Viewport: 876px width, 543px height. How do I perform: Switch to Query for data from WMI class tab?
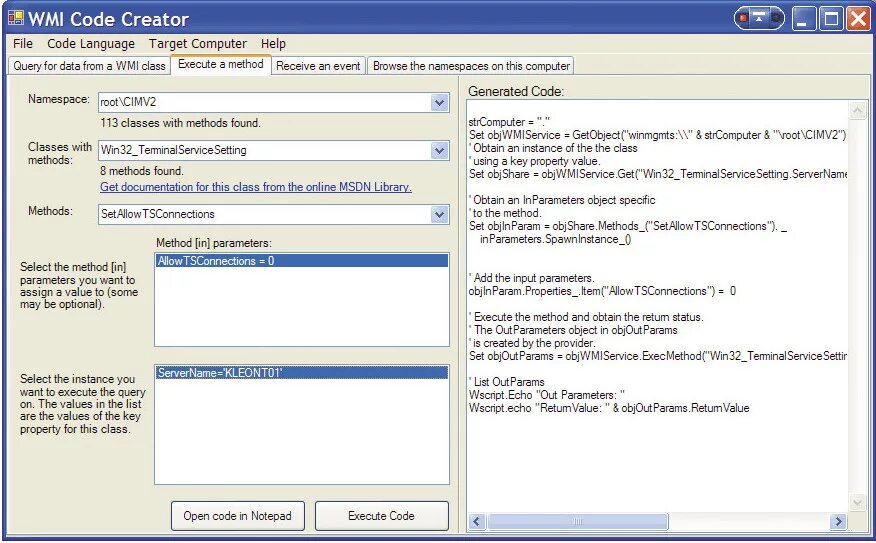89,66
